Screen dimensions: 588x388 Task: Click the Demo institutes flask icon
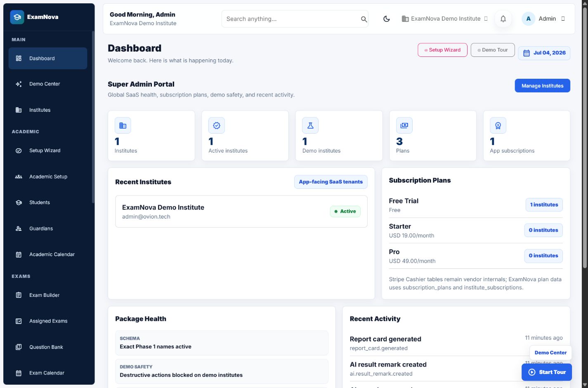click(310, 125)
